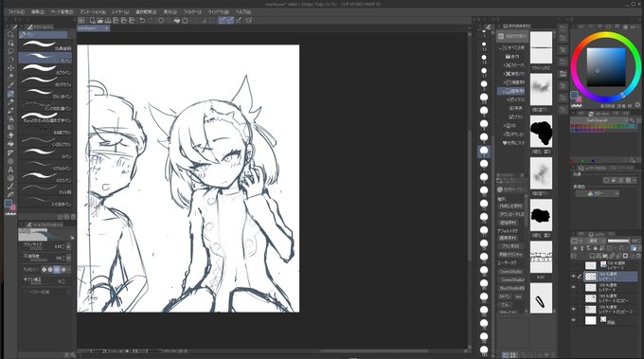644x359 pixels.
Task: Select the last anti-aliasing option (strong)
Action: pyautogui.click(x=63, y=270)
